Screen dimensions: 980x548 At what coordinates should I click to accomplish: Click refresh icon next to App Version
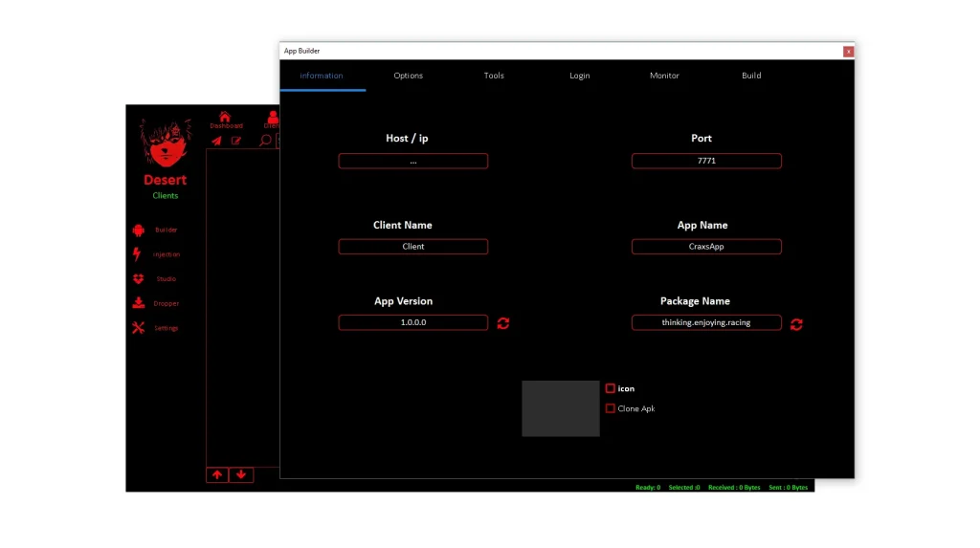pyautogui.click(x=503, y=323)
